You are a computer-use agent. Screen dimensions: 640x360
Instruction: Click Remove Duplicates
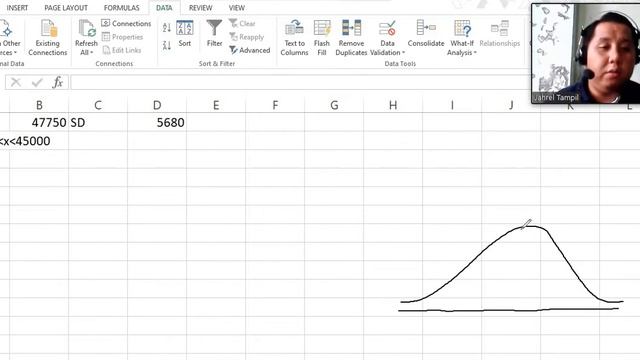(x=351, y=38)
